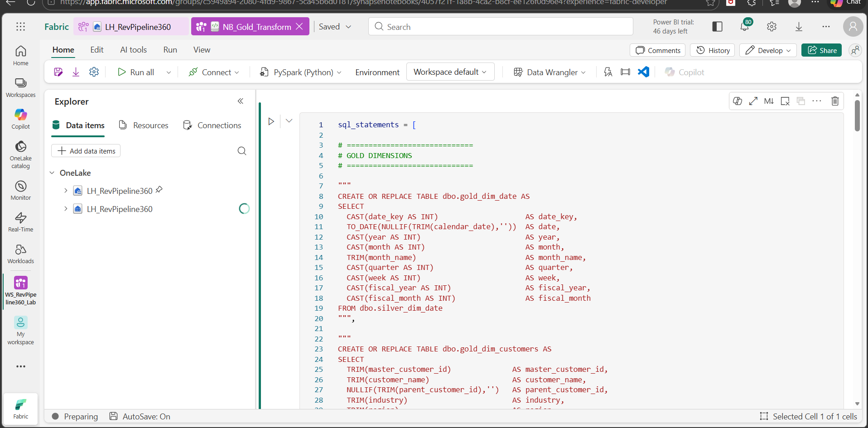Click the notebook settings gear in toolbar

94,72
